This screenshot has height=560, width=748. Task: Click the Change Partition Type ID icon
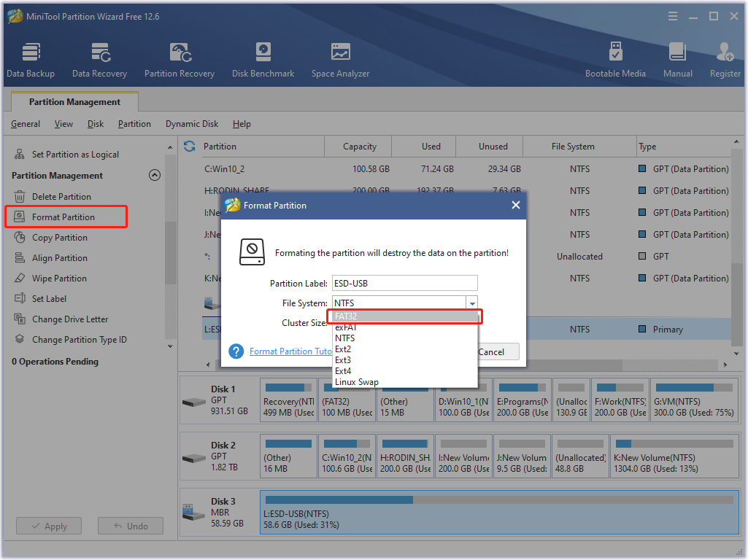coord(20,339)
